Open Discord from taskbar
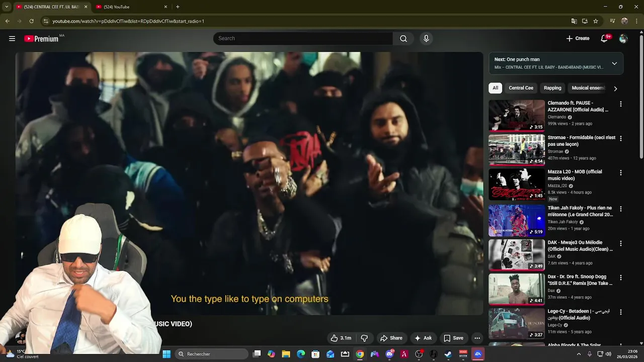 pyautogui.click(x=389, y=354)
